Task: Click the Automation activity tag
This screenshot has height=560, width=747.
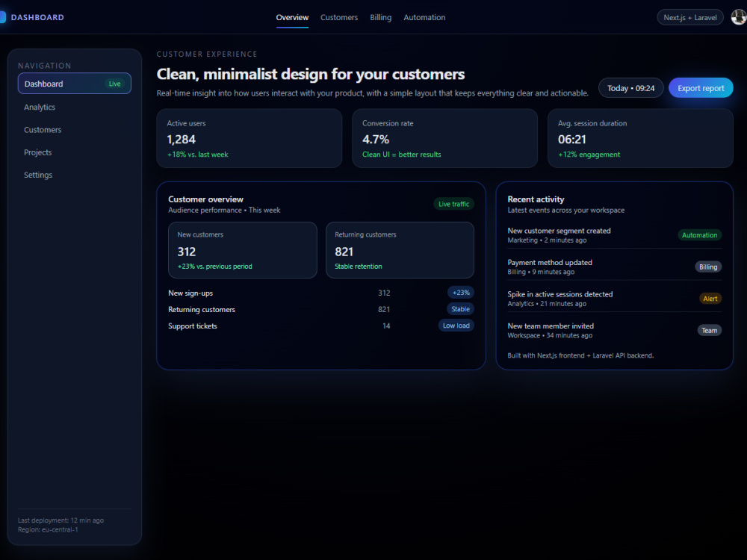Action: point(699,234)
